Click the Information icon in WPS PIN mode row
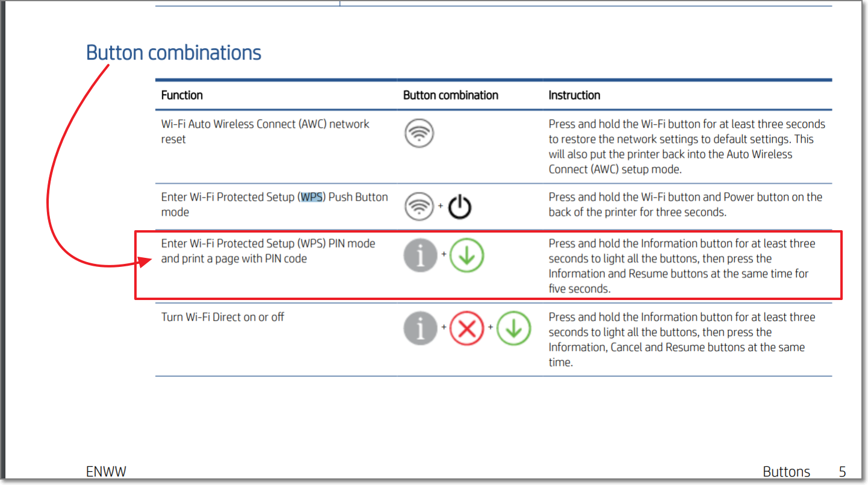 pyautogui.click(x=420, y=256)
